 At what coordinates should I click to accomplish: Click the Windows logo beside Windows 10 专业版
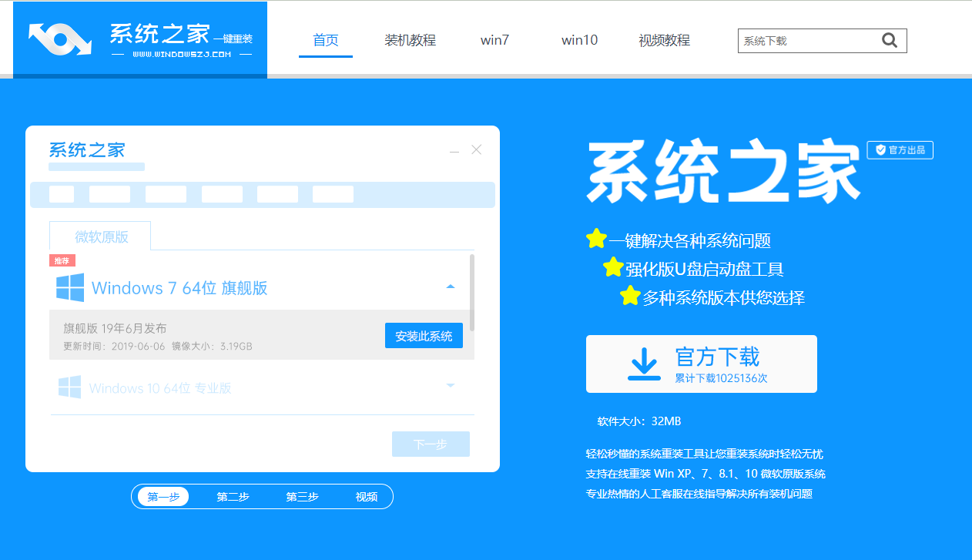[x=69, y=387]
